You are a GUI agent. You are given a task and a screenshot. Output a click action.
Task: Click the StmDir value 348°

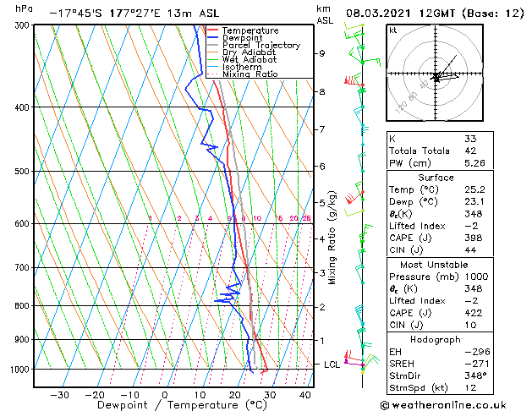click(x=475, y=375)
